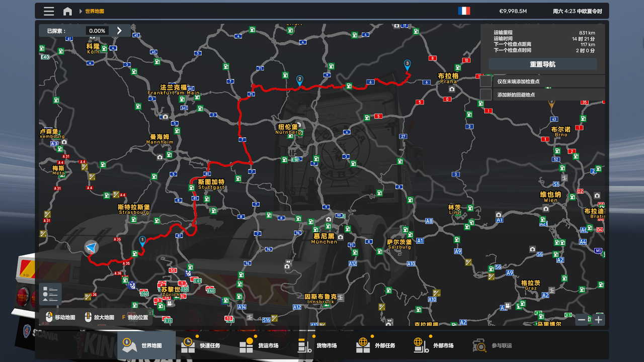Click the camera icon near Luxembourg

coord(64,142)
